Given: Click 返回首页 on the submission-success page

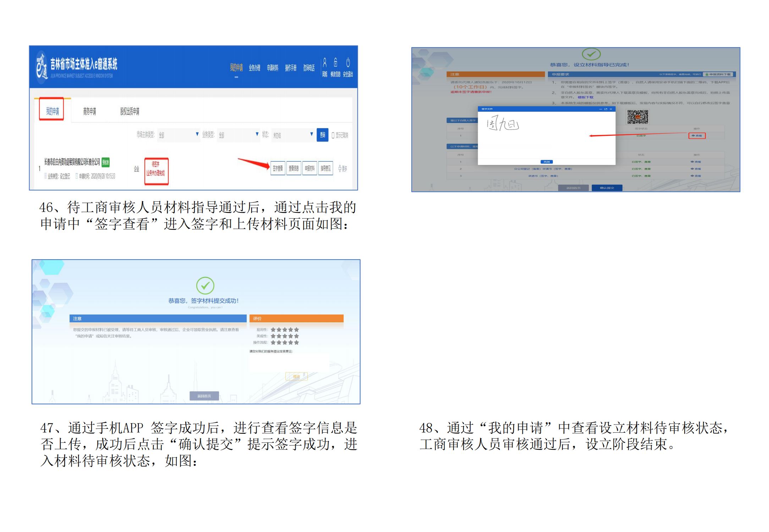Looking at the screenshot, I should 204,396.
